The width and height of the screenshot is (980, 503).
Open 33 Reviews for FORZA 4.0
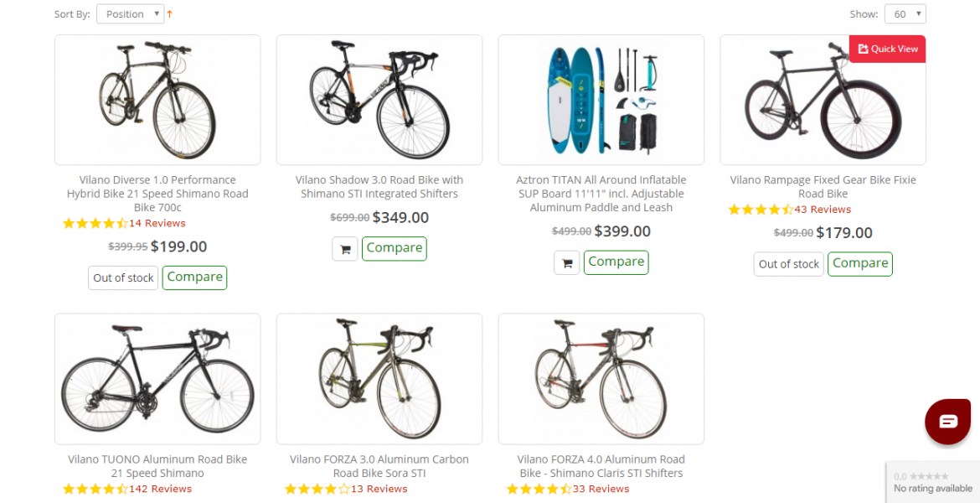[601, 489]
